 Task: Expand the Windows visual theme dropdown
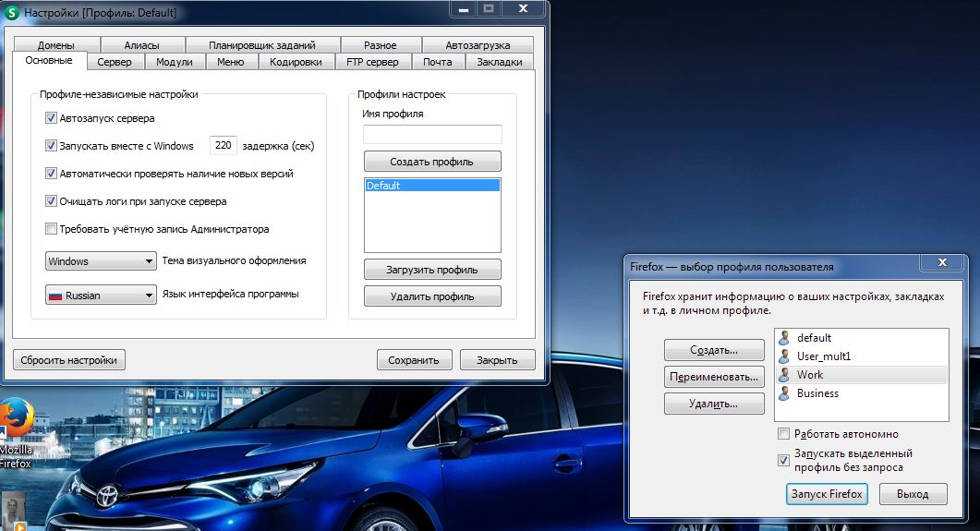[x=101, y=261]
